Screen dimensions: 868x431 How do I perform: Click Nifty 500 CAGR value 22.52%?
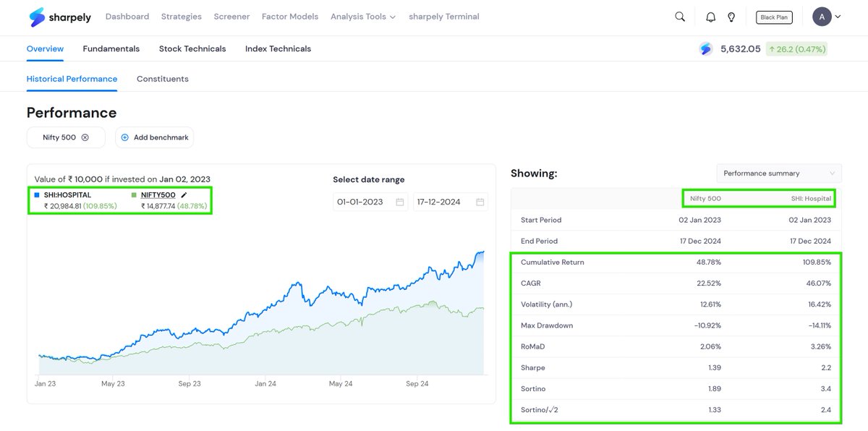pos(708,283)
